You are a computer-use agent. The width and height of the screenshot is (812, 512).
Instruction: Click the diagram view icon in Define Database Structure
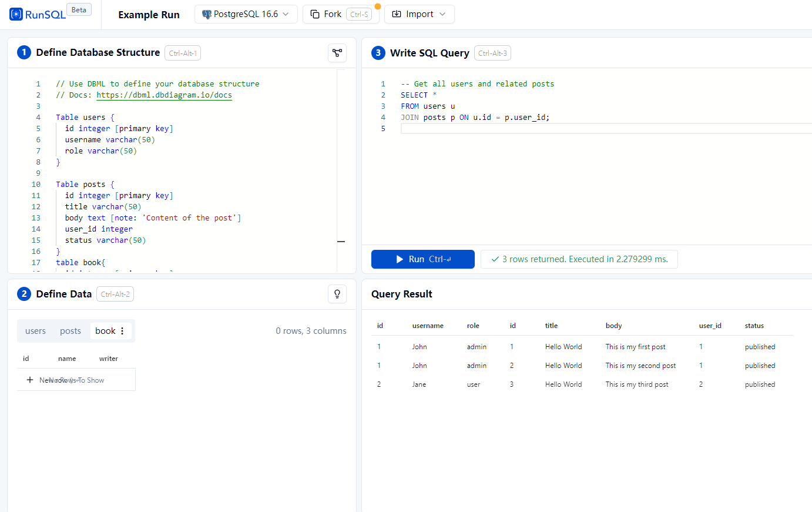click(337, 53)
